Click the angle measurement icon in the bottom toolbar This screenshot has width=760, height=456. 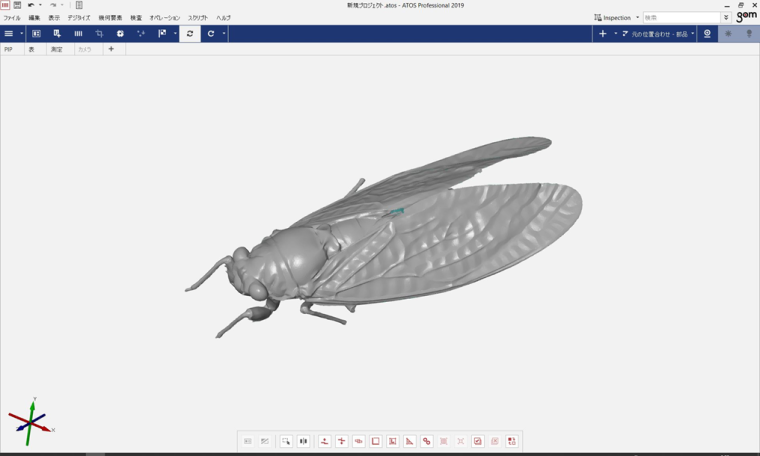410,441
